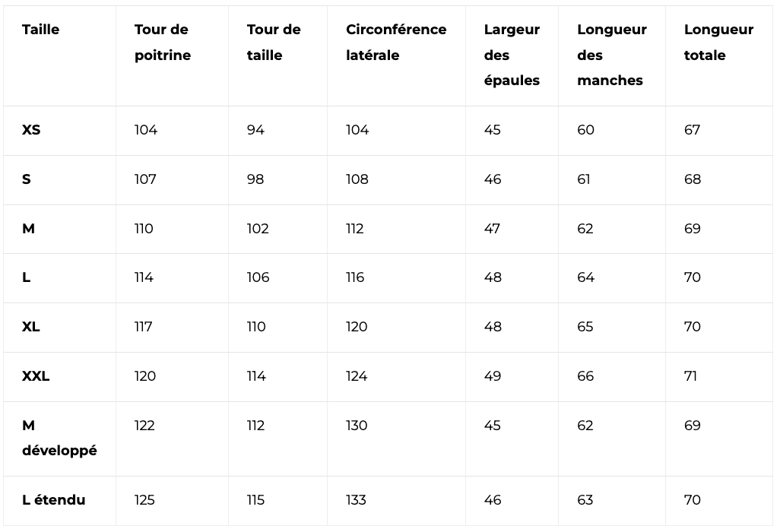The image size is (780, 532).
Task: Click lateral circumference 133 for L étendu
Action: coord(357,499)
